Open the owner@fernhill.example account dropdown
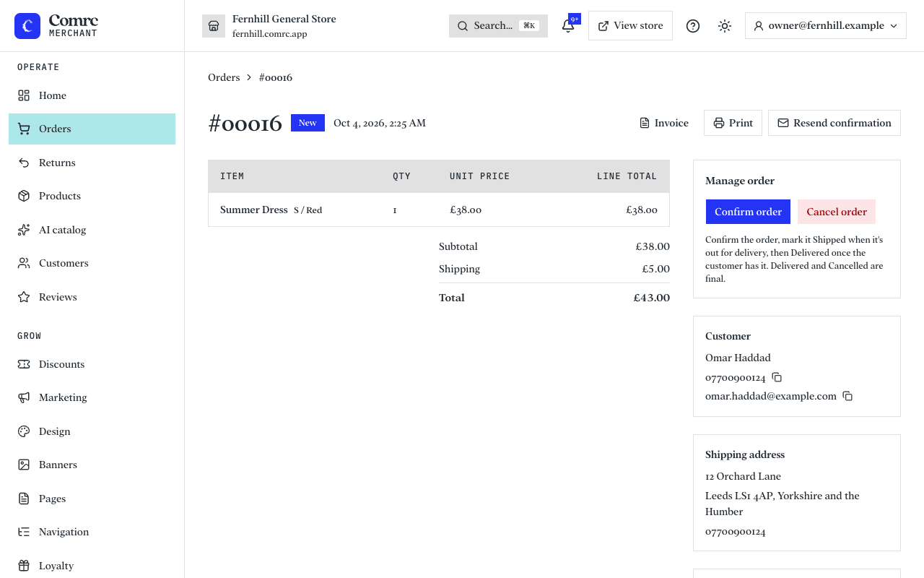Viewport: 924px width, 578px height. pyautogui.click(x=826, y=26)
